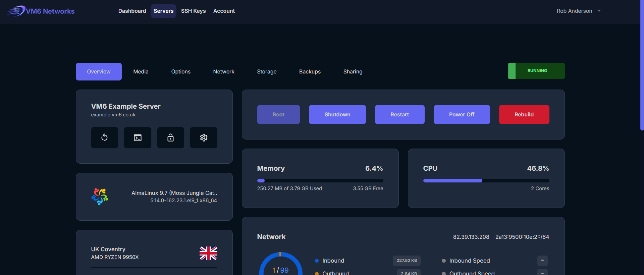This screenshot has width=644, height=275.
Task: Switch to the Media tab
Action: pos(141,71)
